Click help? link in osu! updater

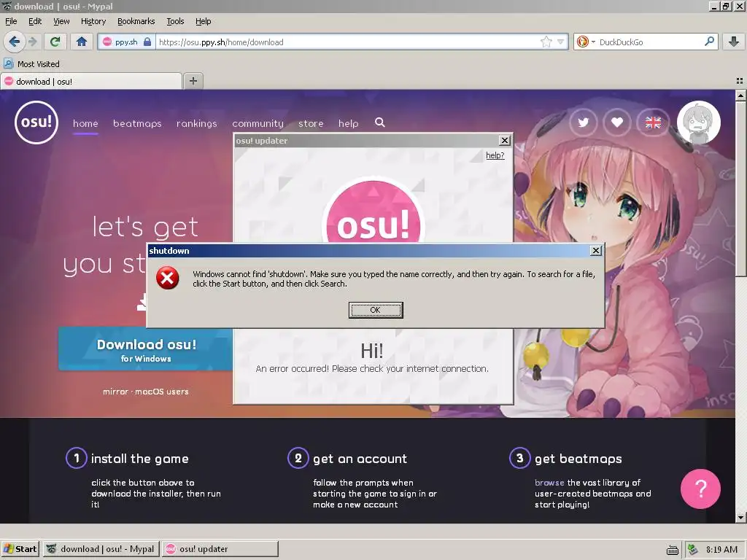tap(495, 155)
